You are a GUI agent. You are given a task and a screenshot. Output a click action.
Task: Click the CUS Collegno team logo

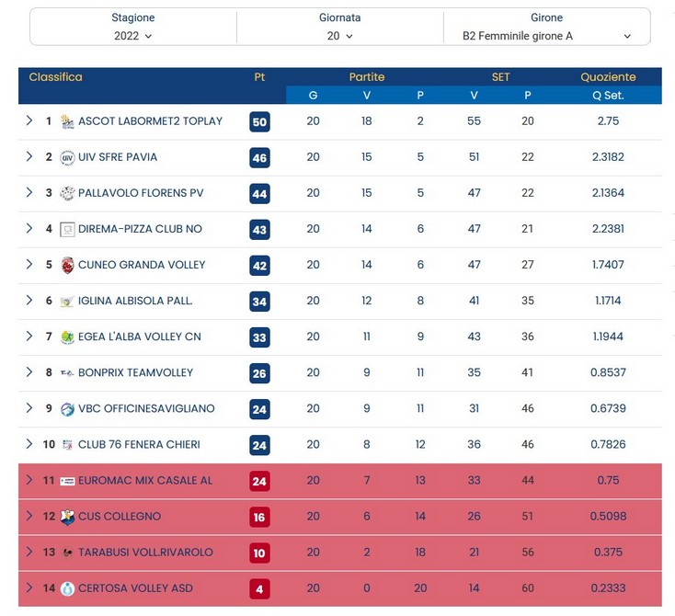[67, 517]
